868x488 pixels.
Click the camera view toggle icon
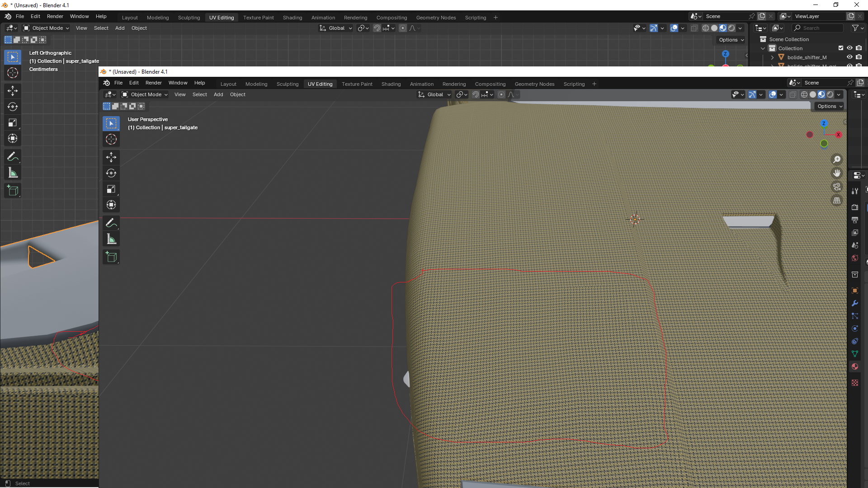click(837, 187)
